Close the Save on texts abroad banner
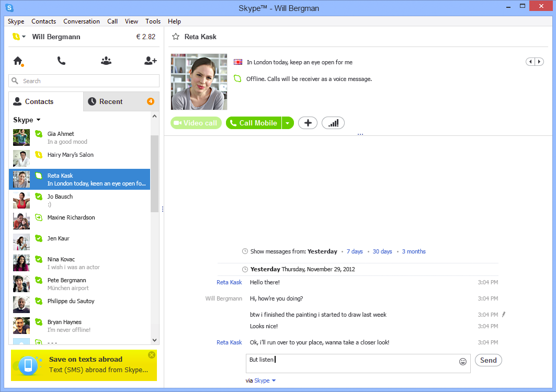 152,355
